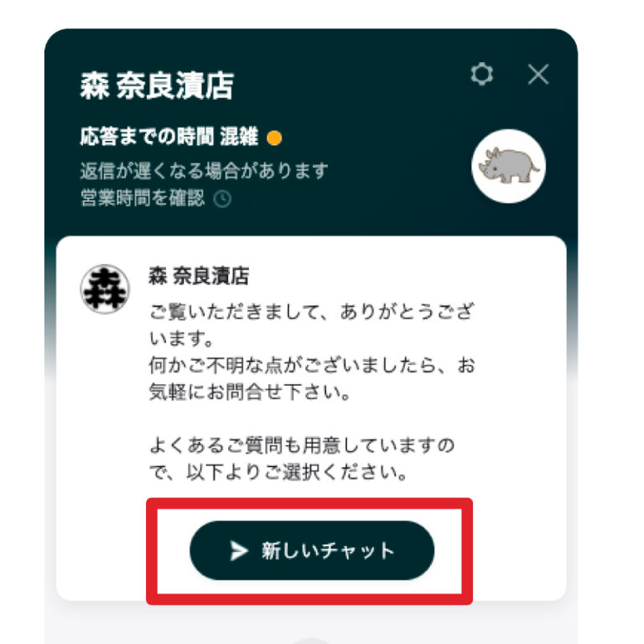Open the 営業時間を確認 link
Screen dimensions: 644x644
tap(156, 199)
